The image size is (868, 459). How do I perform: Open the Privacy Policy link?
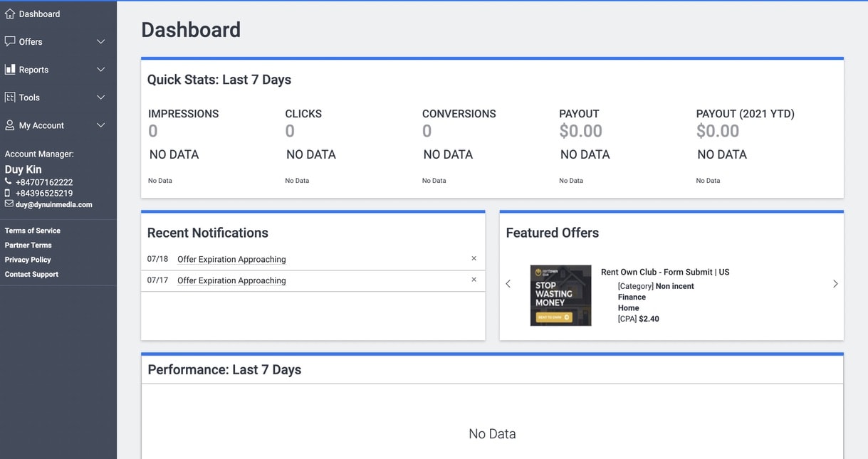click(28, 260)
